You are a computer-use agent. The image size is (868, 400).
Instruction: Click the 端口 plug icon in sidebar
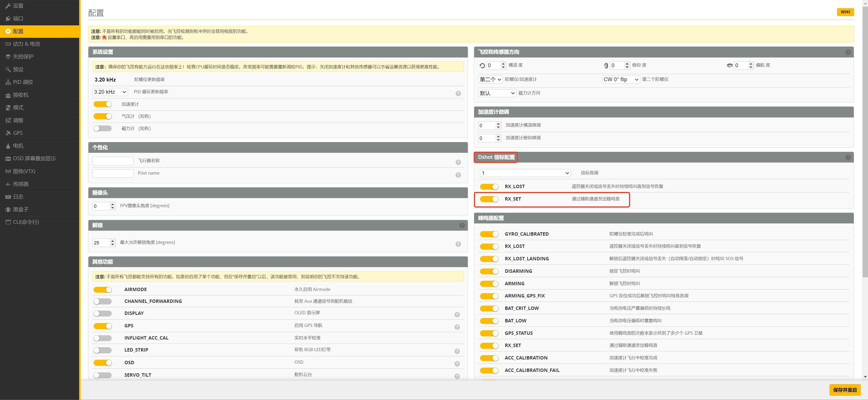coord(8,19)
